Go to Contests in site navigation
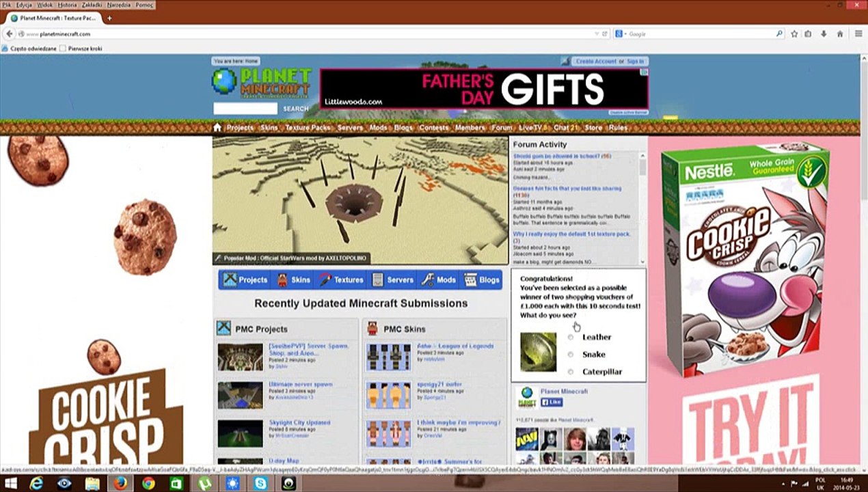 tap(434, 128)
